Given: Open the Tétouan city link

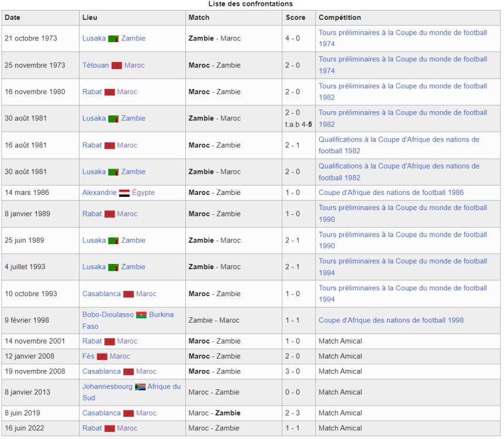Looking at the screenshot, I should point(95,66).
